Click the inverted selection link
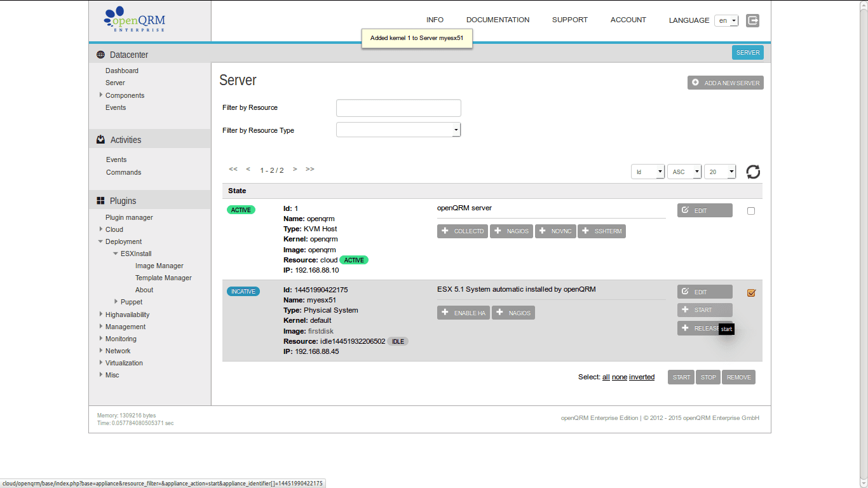This screenshot has width=868, height=488. (642, 377)
